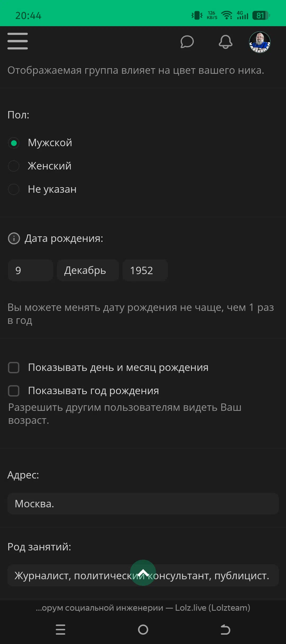The height and width of the screenshot is (644, 286).
Task: Open the conversations chat bubble icon
Action: point(187,42)
